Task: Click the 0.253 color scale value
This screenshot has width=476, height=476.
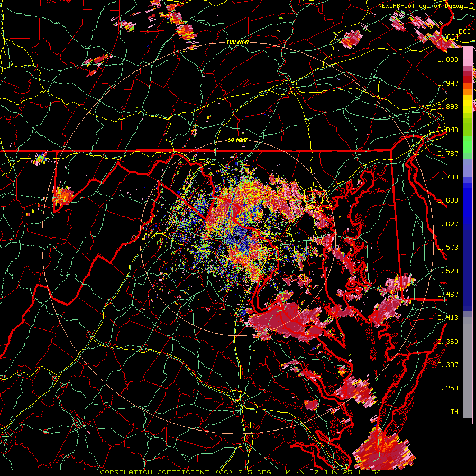Action: coord(448,388)
